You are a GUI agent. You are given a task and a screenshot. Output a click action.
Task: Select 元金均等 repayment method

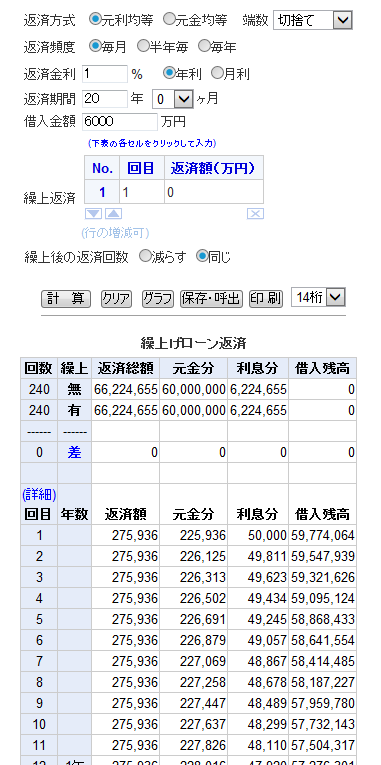168,20
